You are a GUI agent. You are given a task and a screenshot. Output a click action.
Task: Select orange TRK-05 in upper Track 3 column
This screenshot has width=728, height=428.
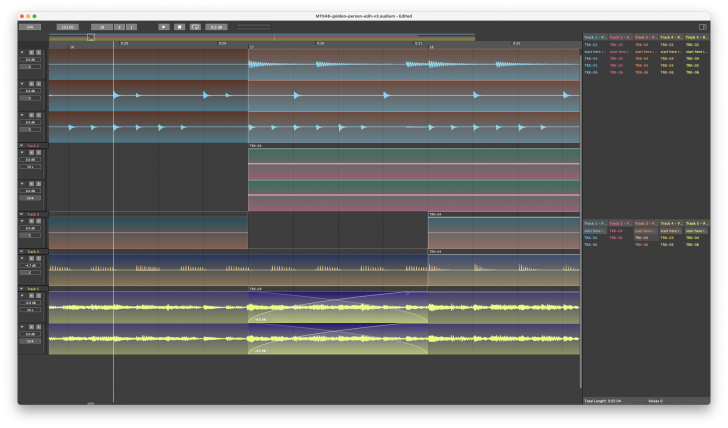coord(642,65)
